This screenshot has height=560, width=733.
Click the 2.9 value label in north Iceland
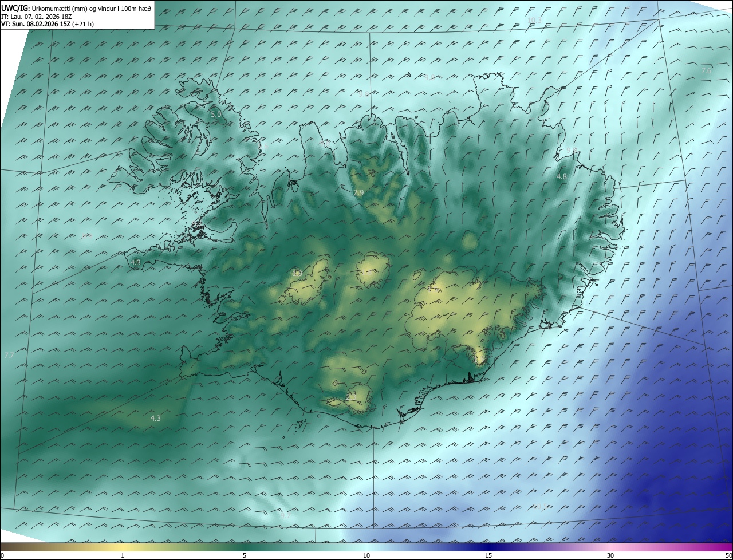coord(358,194)
